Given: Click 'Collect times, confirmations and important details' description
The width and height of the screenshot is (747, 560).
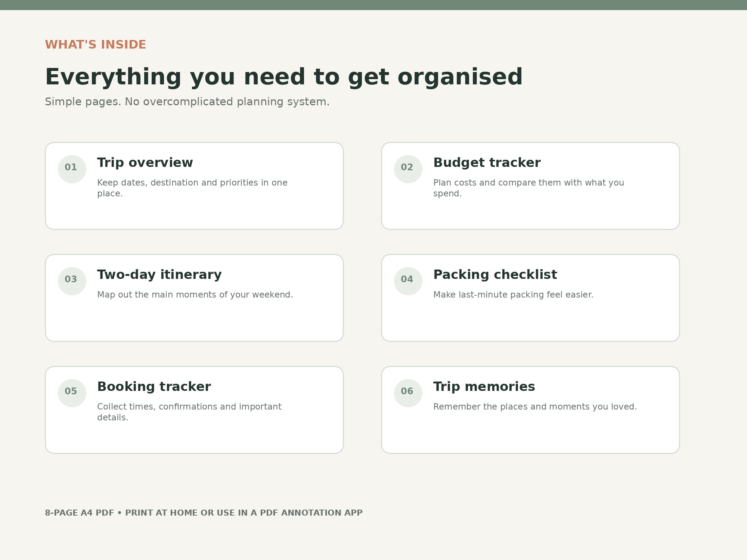Looking at the screenshot, I should 189,412.
